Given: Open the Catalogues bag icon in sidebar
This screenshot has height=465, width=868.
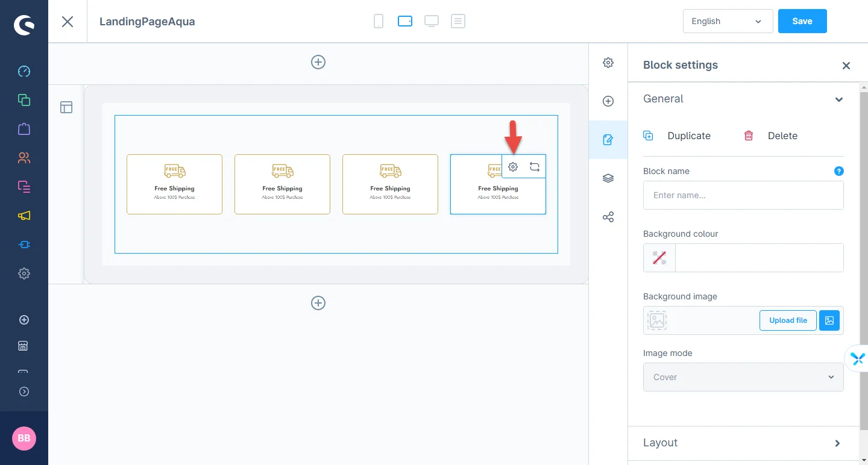Looking at the screenshot, I should click(x=24, y=129).
